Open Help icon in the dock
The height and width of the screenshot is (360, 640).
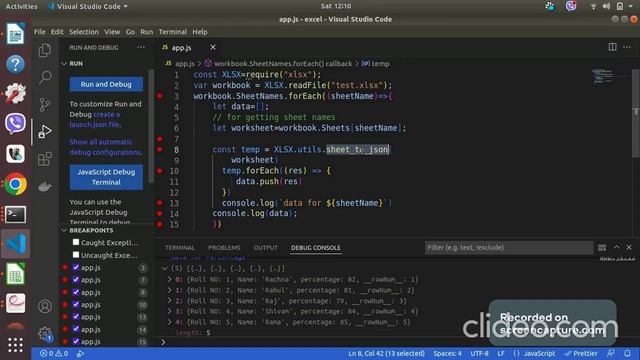[16, 64]
